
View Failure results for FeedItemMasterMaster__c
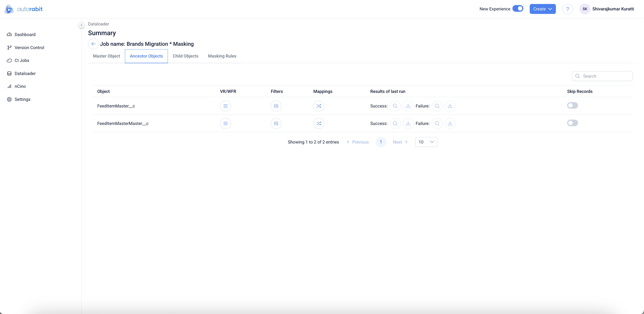coord(437,123)
